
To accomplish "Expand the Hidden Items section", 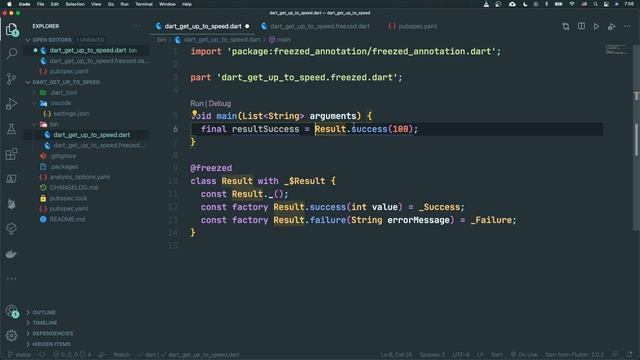I will click(x=51, y=344).
